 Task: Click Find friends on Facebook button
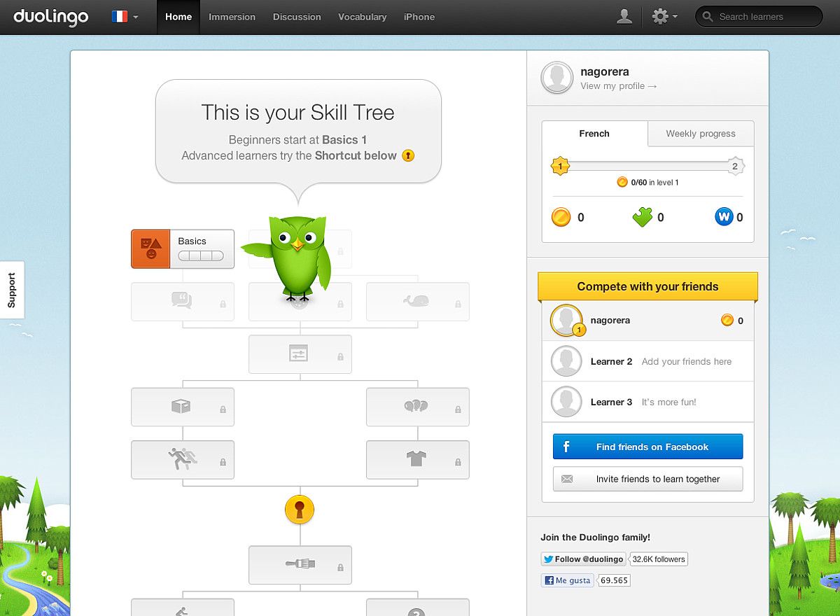(x=648, y=447)
